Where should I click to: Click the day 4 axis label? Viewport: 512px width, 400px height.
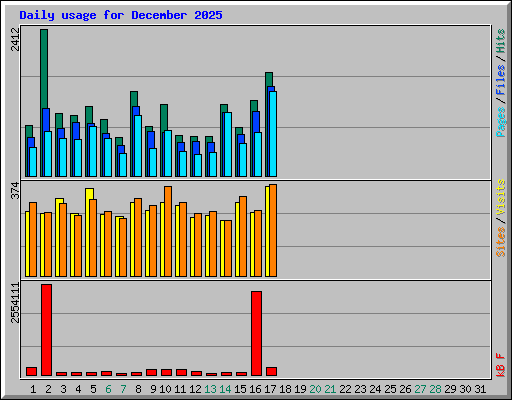(78, 389)
